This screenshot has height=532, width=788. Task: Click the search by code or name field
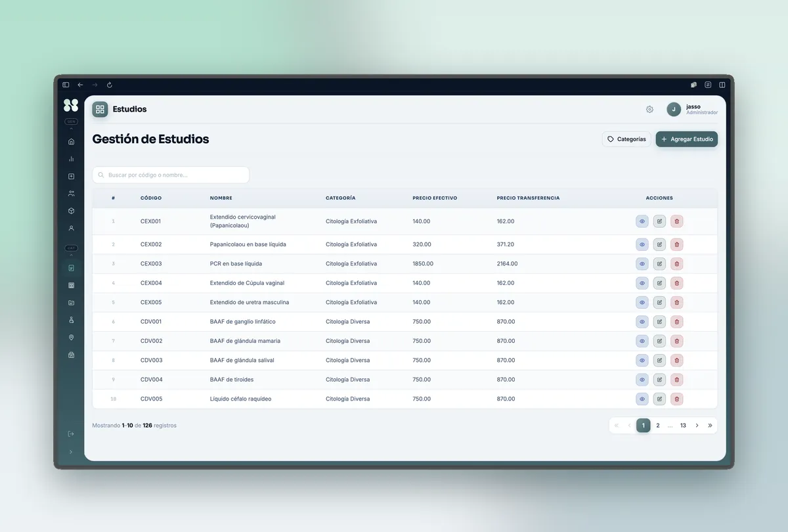point(171,175)
